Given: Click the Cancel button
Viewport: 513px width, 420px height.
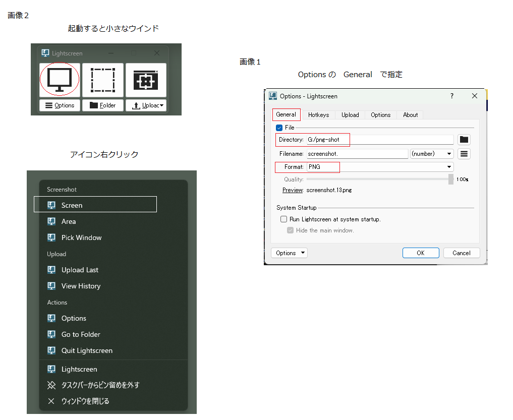Looking at the screenshot, I should tap(462, 253).
